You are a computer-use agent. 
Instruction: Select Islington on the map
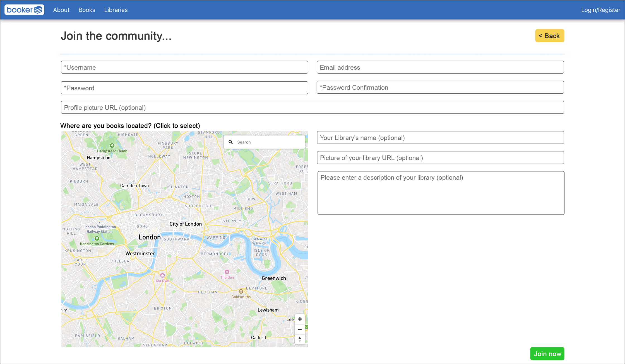pyautogui.click(x=178, y=187)
